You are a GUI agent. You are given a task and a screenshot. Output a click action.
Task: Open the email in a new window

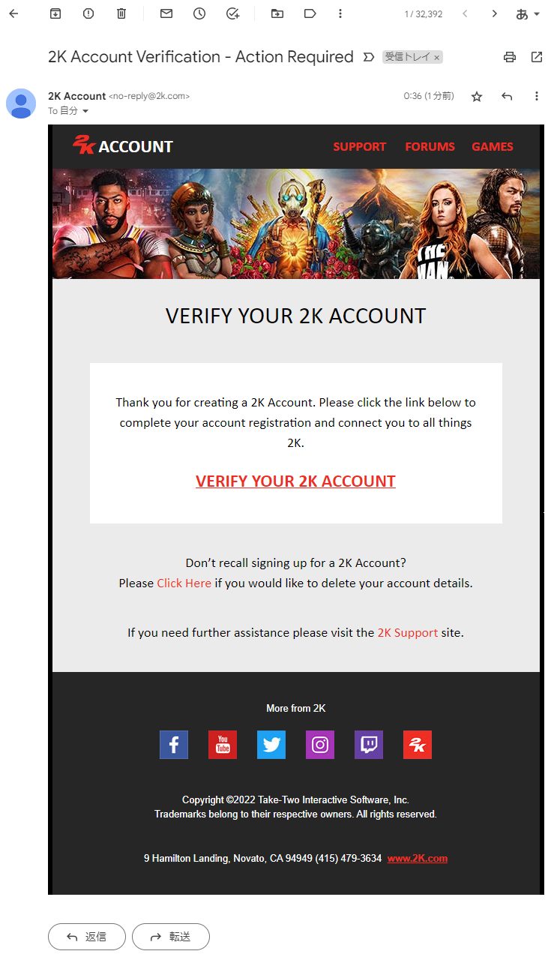pos(537,57)
